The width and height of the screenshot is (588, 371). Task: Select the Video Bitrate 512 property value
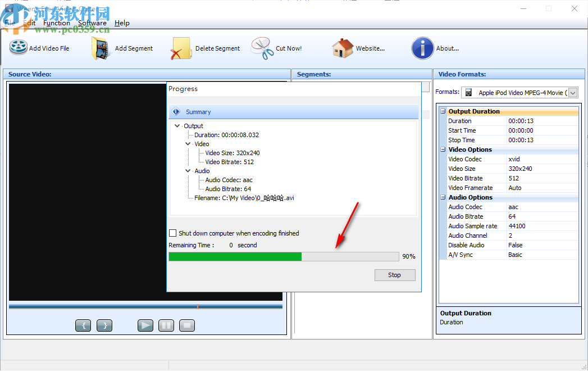tap(543, 178)
